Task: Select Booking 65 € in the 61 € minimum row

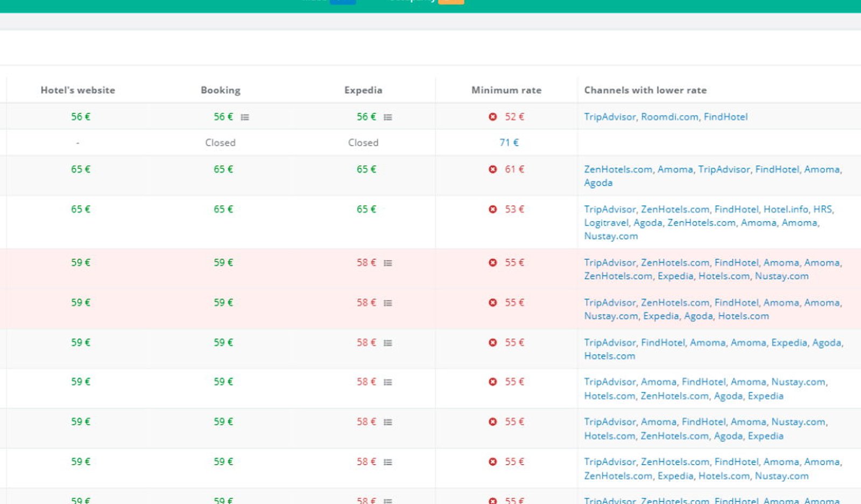Action: tap(223, 169)
